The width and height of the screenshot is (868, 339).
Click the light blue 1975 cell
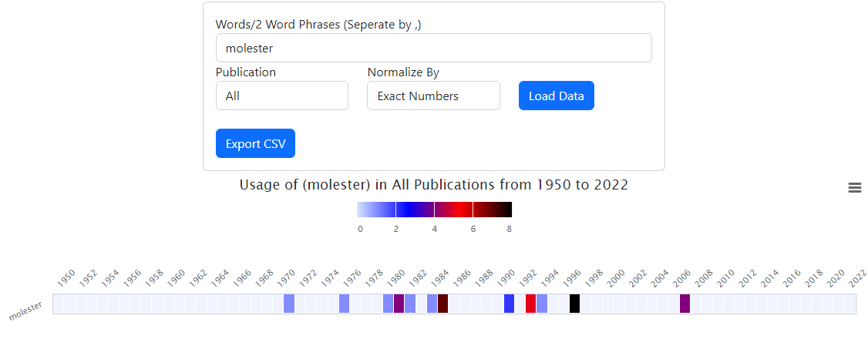click(x=345, y=304)
